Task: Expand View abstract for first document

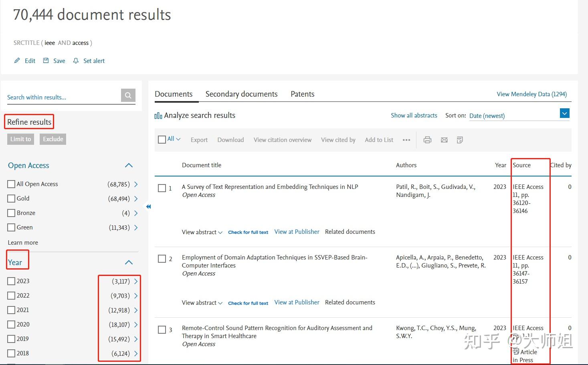Action: pos(202,232)
